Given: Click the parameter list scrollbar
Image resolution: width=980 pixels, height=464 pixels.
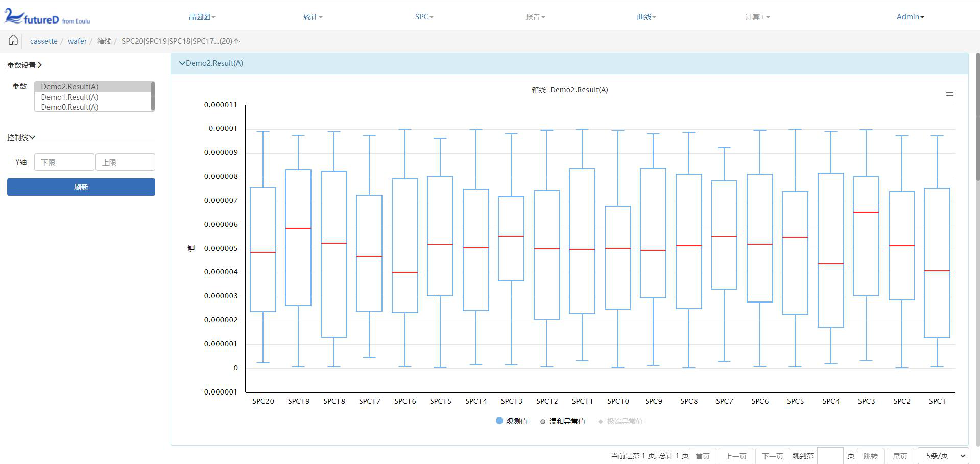Looking at the screenshot, I should [153, 96].
